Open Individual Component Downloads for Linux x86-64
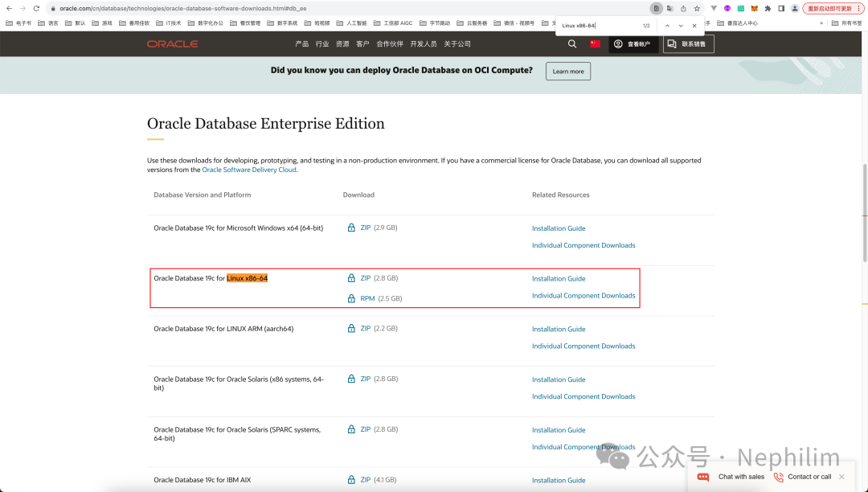 (583, 296)
